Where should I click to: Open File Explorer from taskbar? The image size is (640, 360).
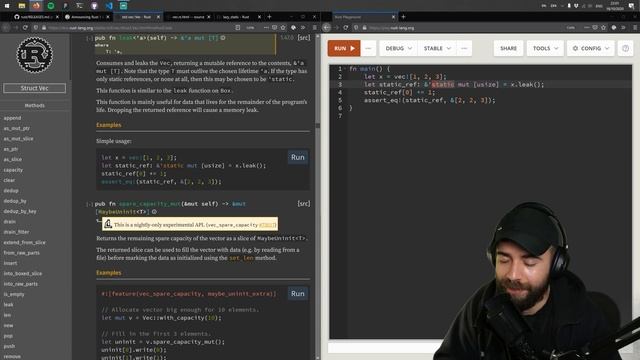pos(22,6)
